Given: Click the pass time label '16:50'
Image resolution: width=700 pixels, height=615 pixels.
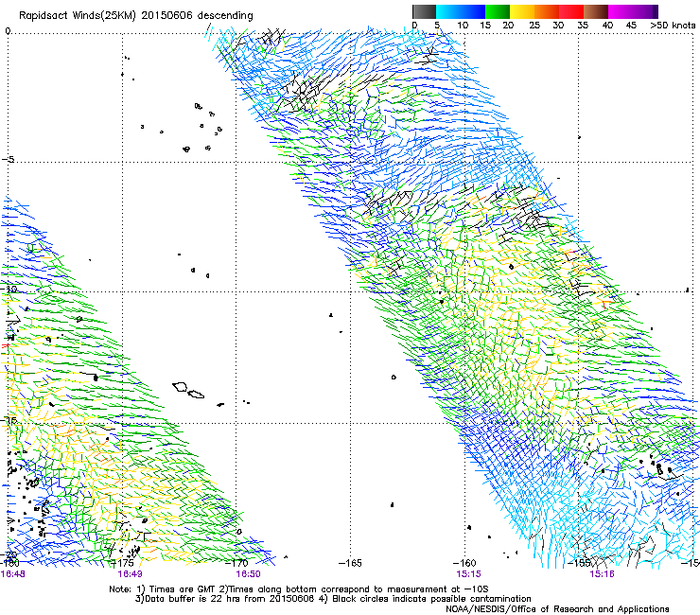Looking at the screenshot, I should coord(248,573).
